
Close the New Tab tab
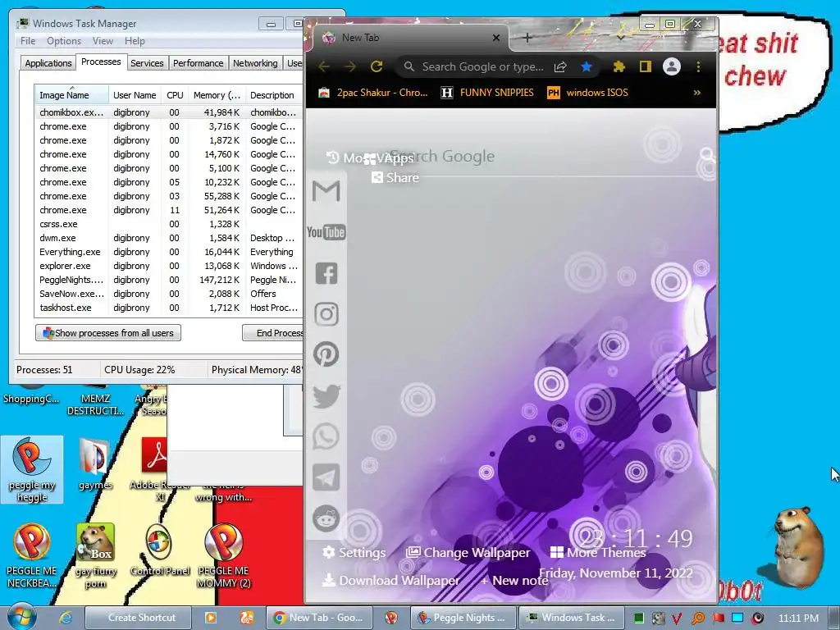click(x=496, y=38)
